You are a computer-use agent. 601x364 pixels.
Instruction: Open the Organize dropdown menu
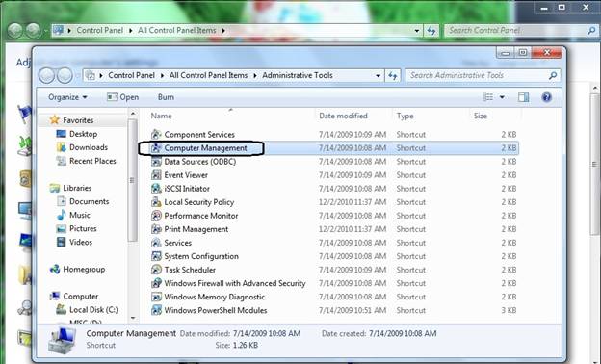67,97
